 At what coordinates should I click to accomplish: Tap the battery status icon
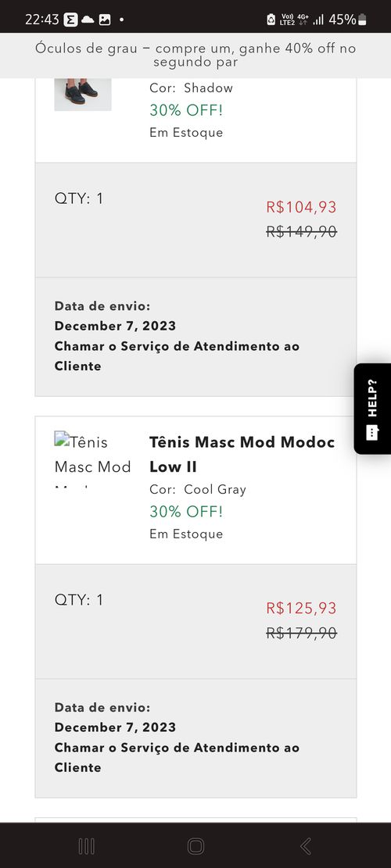362,20
